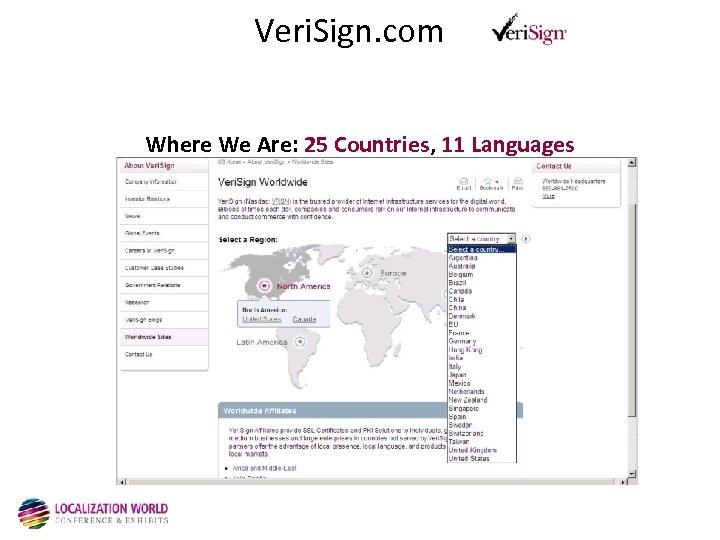Click the US Home breadcrumb link
Screen dimensions: 720x540
pos(229,162)
